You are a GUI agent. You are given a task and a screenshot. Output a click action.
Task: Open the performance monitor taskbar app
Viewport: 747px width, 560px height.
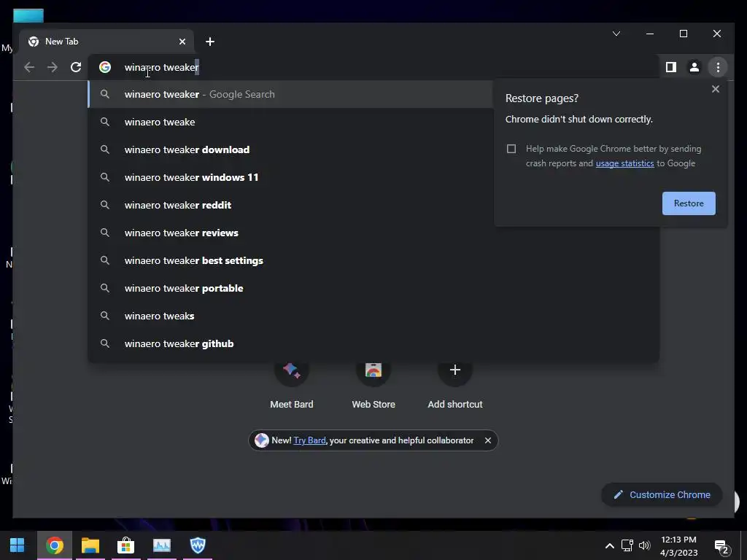(161, 545)
